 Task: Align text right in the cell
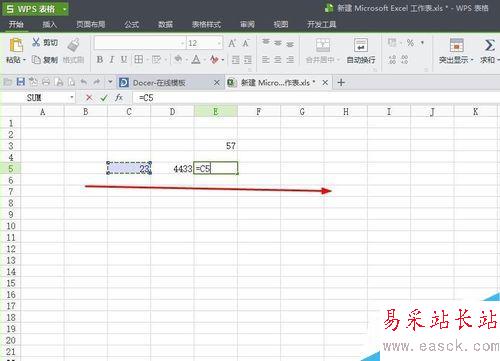[x=290, y=60]
